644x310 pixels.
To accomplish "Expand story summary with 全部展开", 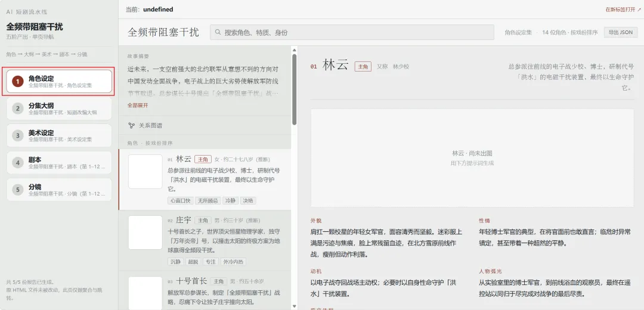I will 138,106.
